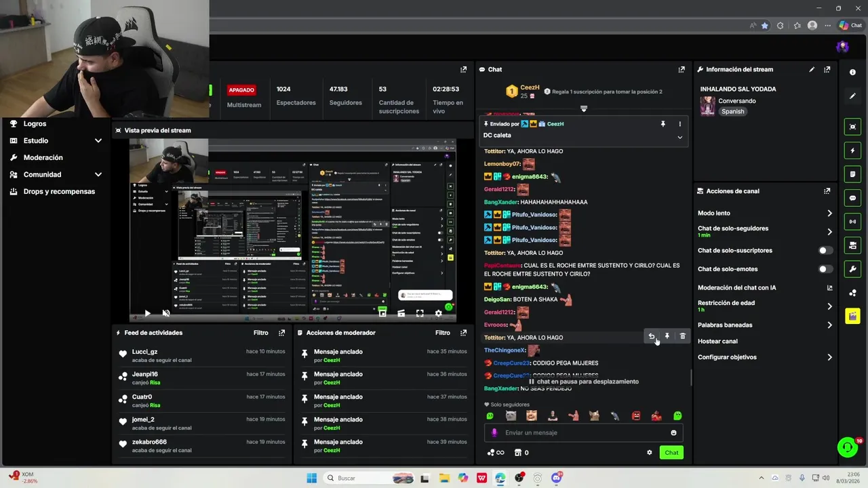Pin Tottitor's highlighted chat message
The image size is (868, 488).
pos(667,336)
